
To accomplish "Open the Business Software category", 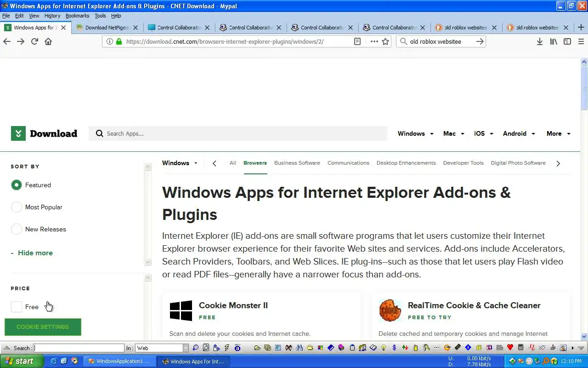I will [297, 163].
